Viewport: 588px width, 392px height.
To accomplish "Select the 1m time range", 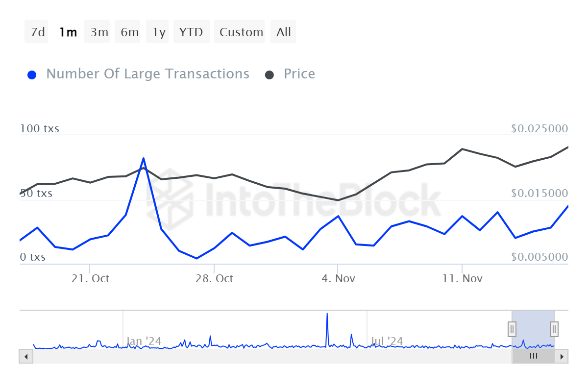I will point(68,32).
